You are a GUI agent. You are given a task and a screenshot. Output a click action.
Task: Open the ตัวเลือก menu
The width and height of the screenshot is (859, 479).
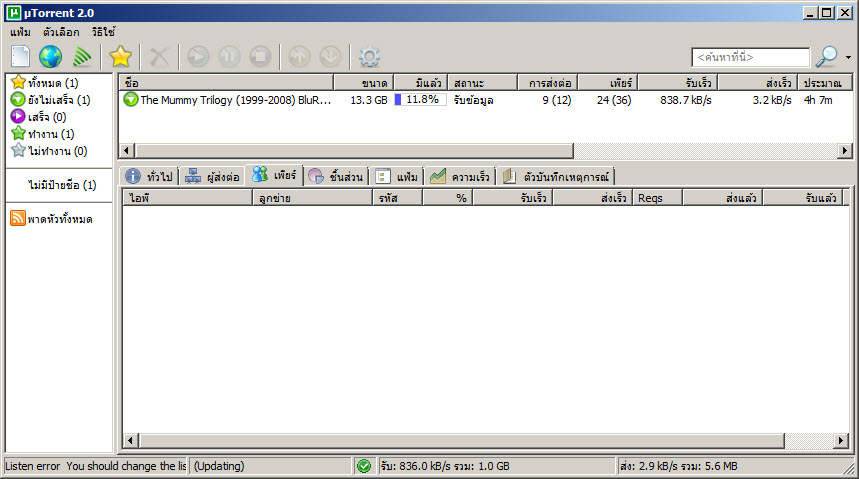61,32
